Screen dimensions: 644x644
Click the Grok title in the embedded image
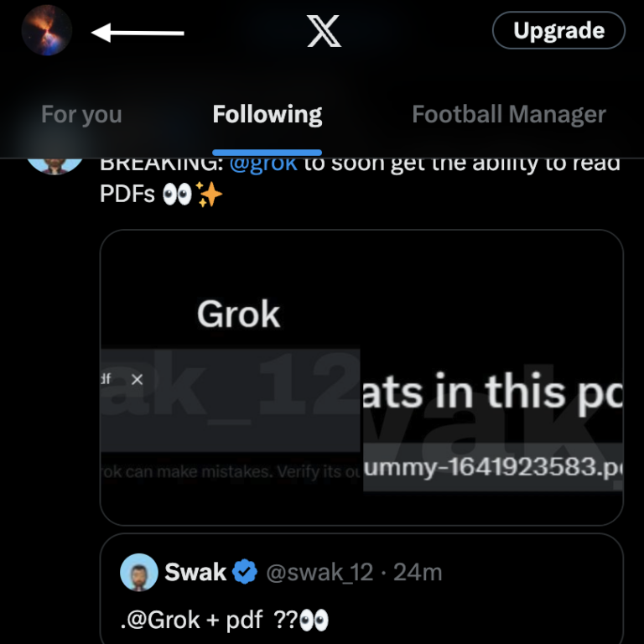pyautogui.click(x=238, y=314)
